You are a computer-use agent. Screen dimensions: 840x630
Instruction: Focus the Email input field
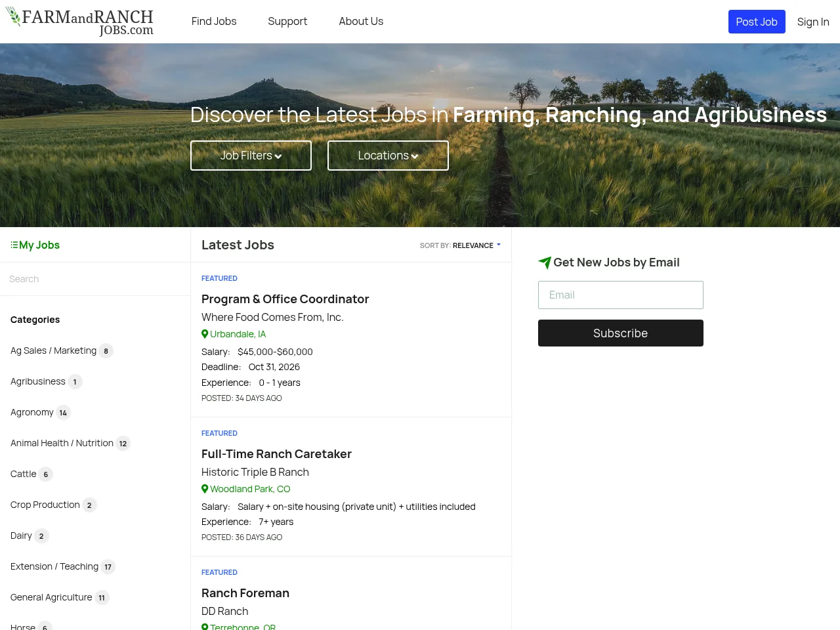point(621,295)
